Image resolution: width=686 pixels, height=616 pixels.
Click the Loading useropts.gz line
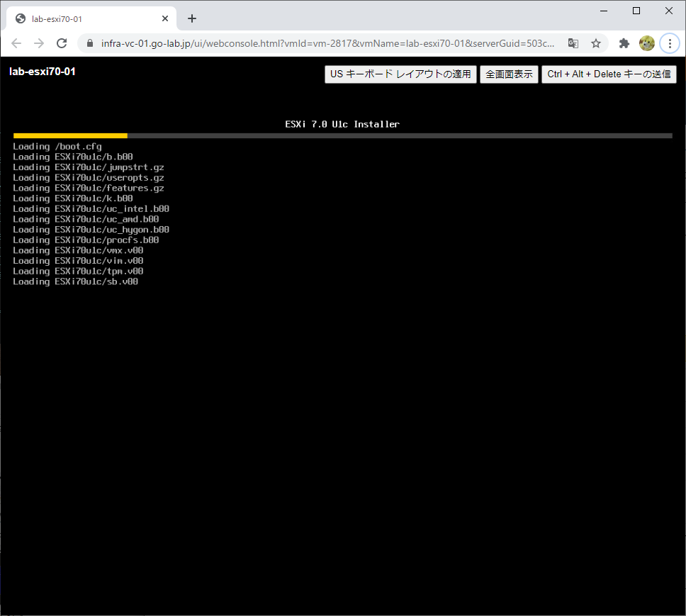[x=89, y=178]
